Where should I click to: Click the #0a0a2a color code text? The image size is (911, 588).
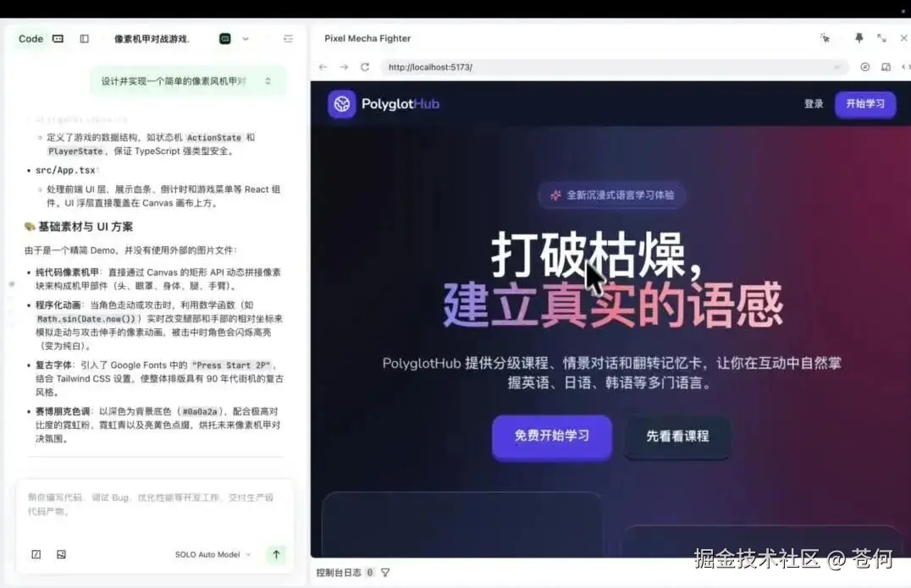[199, 412]
